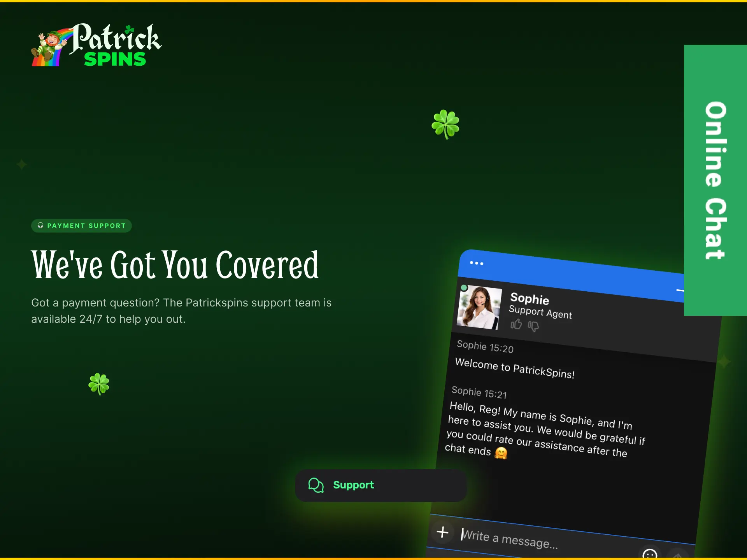747x560 pixels.
Task: Click the We've Got You Covered heading
Action: [x=175, y=265]
